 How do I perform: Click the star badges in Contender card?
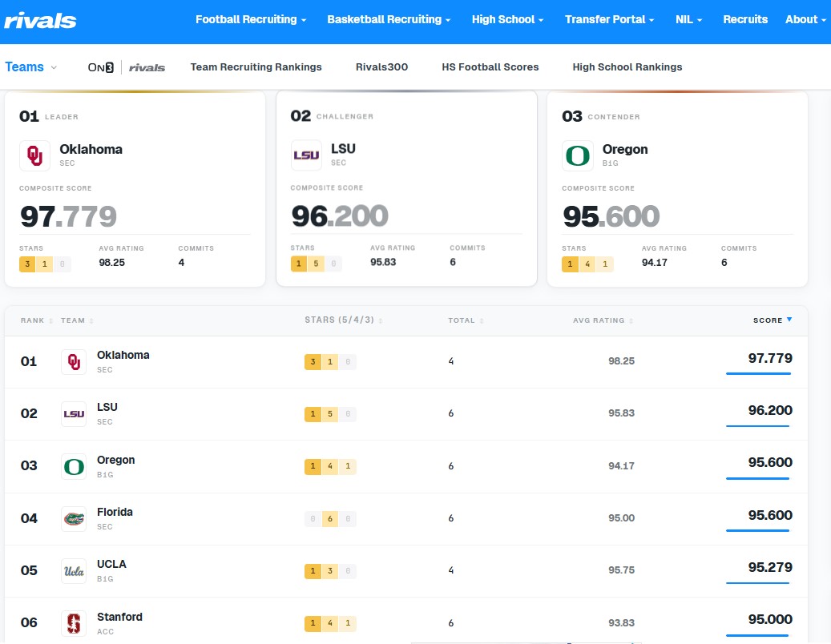(x=587, y=264)
